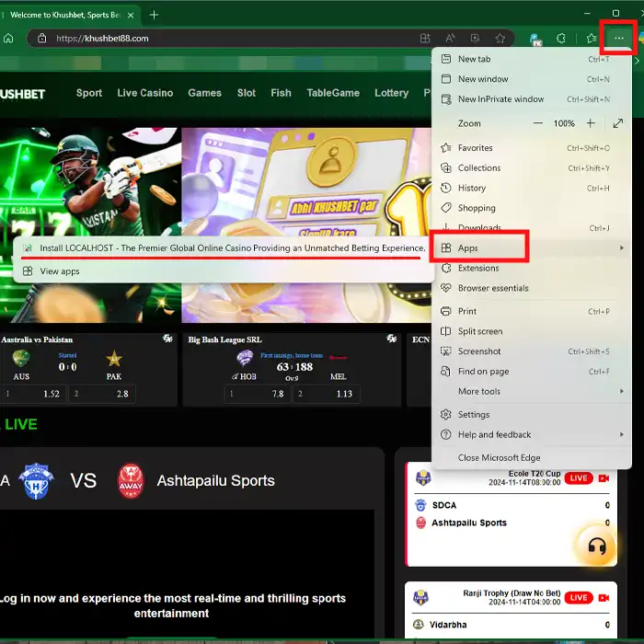Bet on PAK odds 2.8
The width and height of the screenshot is (644, 644).
point(102,394)
